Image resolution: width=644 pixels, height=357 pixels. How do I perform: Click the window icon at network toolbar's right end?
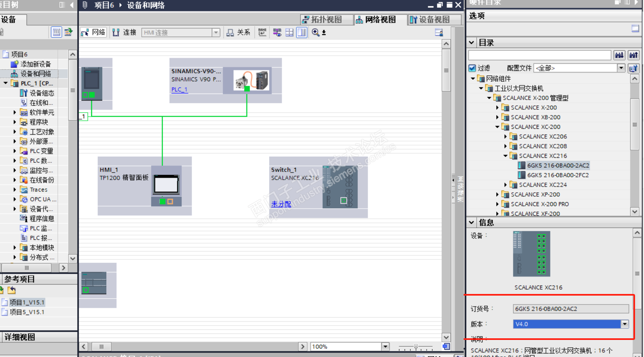[439, 33]
